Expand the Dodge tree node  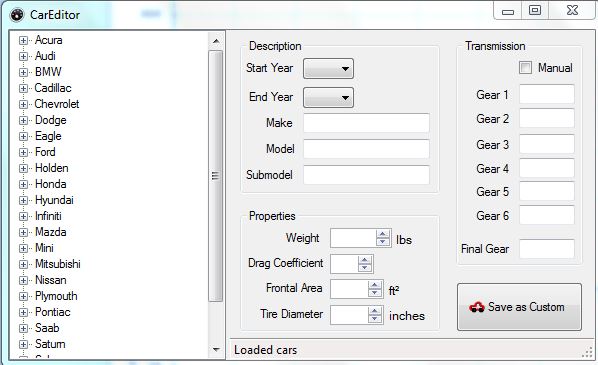[x=23, y=121]
